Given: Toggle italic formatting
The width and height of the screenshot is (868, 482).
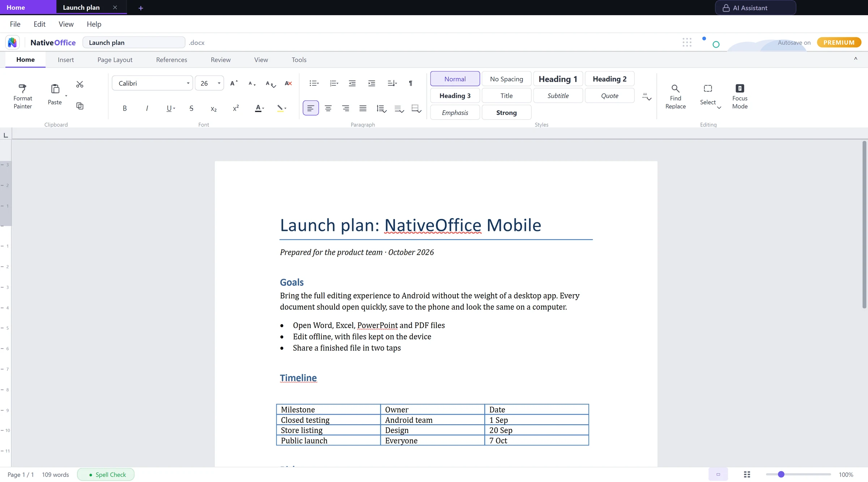Looking at the screenshot, I should click(147, 108).
